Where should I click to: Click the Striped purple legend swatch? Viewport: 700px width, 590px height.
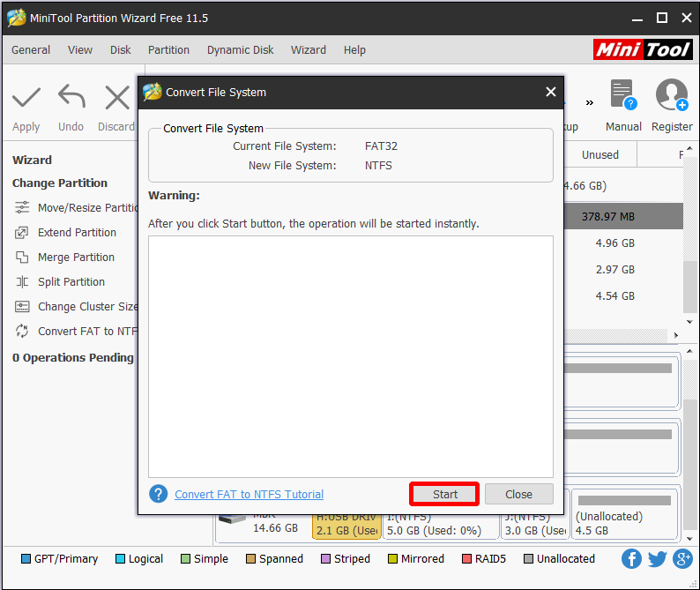325,559
